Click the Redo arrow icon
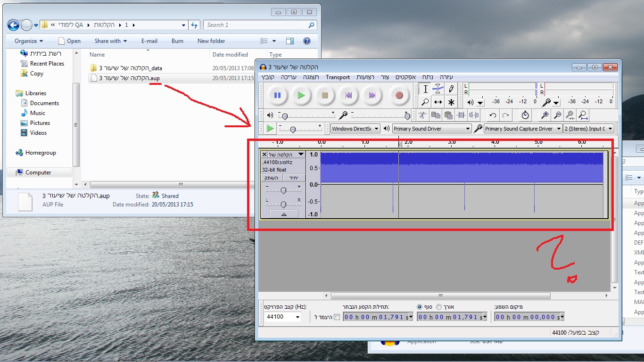 505,115
